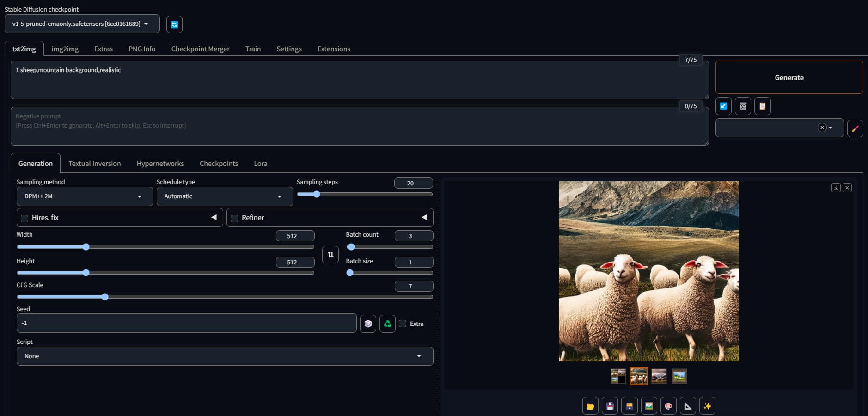Image resolution: width=868 pixels, height=416 pixels.
Task: Click the sparkles upscale icon below the image
Action: [707, 406]
